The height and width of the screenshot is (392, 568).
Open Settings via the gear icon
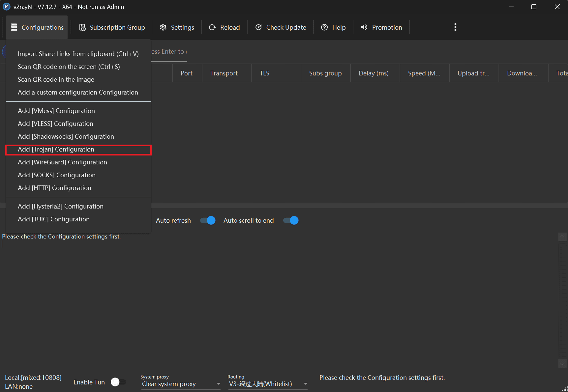(163, 27)
